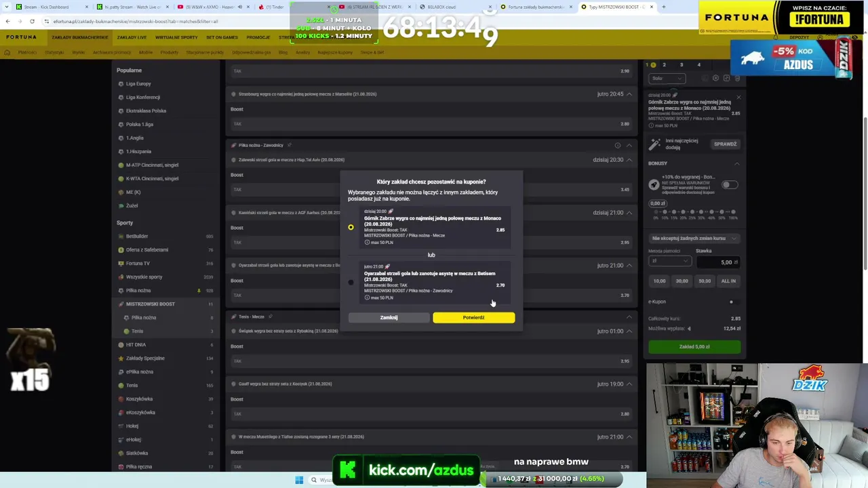Open BetBuilder in the sports list
Screen dimensions: 868x488
[137, 237]
